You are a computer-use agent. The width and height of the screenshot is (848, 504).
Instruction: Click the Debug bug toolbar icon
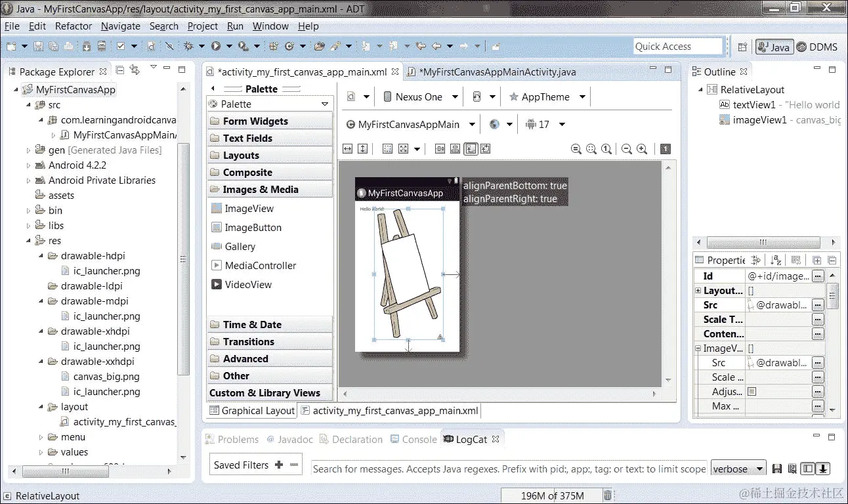tap(188, 47)
